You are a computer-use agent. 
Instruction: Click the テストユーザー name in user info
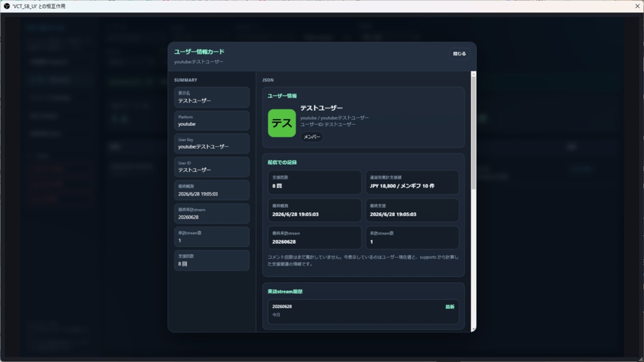[321, 108]
